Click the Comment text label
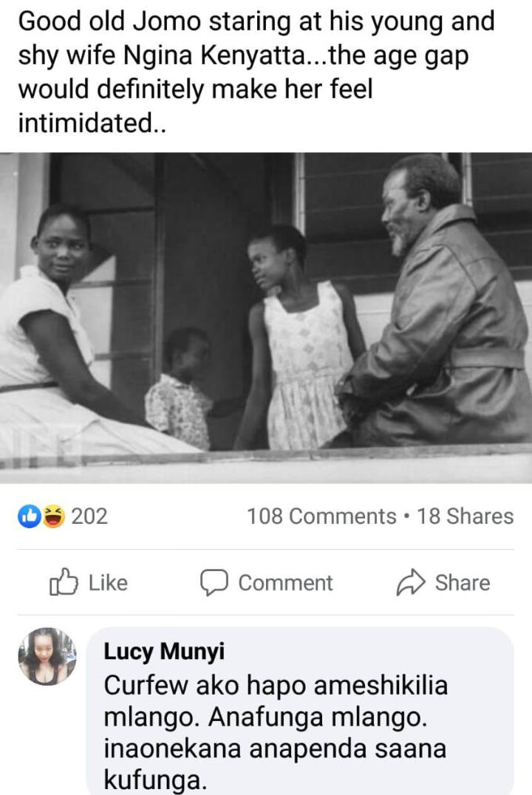This screenshot has height=795, width=532. 285,582
